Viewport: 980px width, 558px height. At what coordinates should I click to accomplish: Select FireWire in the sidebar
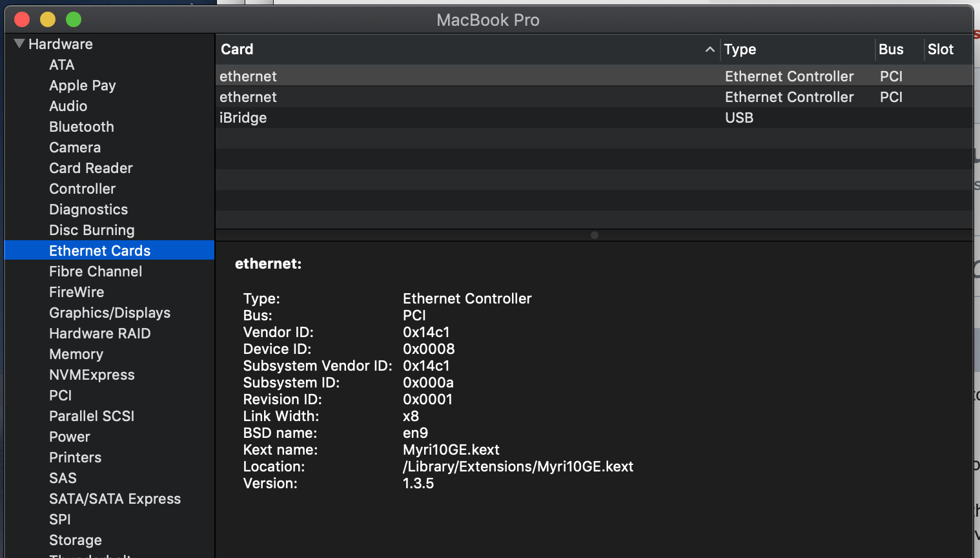77,292
